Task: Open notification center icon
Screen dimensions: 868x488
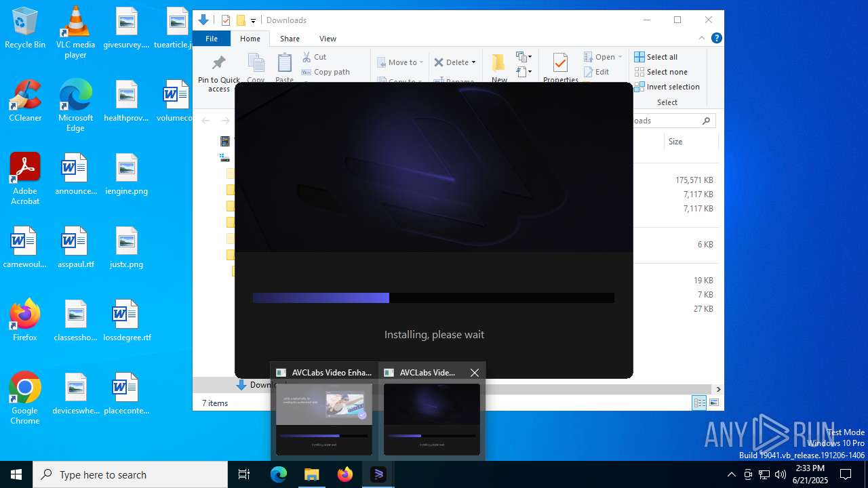Action: pyautogui.click(x=846, y=474)
